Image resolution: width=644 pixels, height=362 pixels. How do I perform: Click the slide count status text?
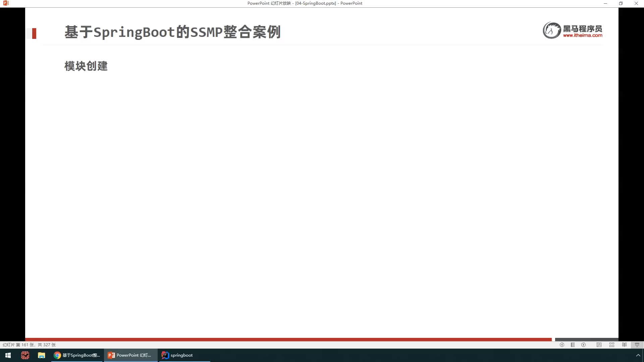tap(29, 345)
